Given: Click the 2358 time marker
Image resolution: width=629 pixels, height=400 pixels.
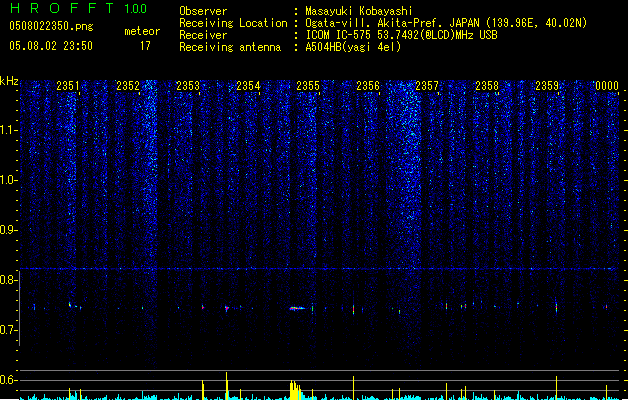Looking at the screenshot, I should 487,86.
